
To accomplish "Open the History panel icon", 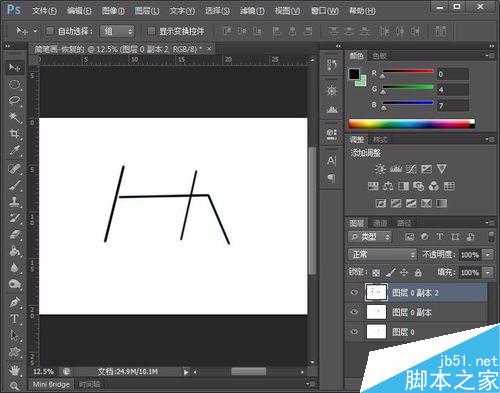I will click(x=331, y=64).
